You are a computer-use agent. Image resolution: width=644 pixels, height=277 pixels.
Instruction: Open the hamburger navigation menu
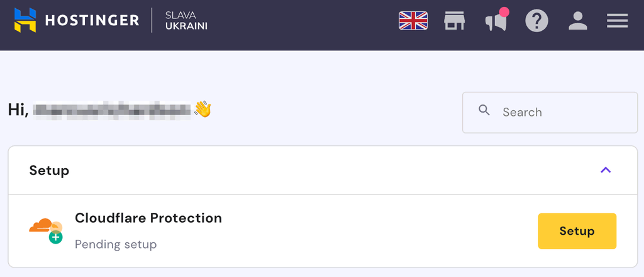tap(618, 21)
